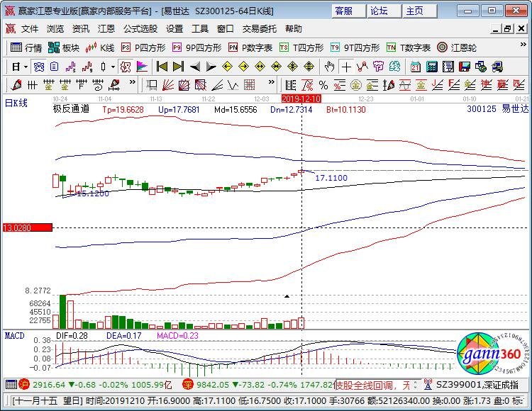
Task: Open the 资讯 menu
Action: (81, 29)
